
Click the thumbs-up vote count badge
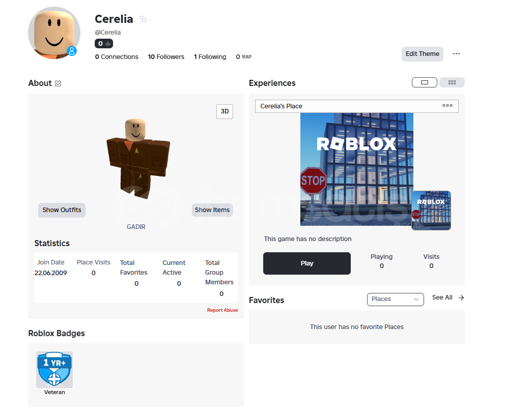104,44
